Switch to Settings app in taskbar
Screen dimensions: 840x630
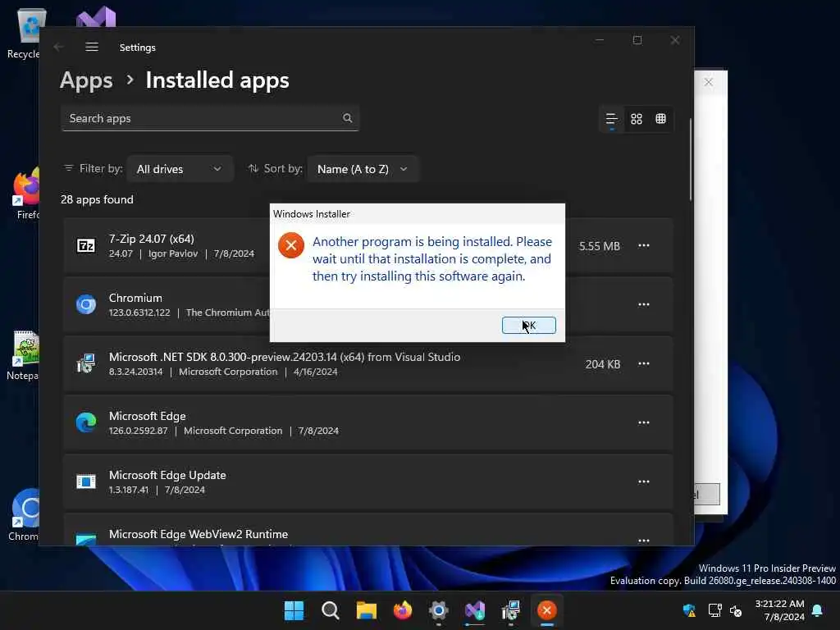coord(438,610)
